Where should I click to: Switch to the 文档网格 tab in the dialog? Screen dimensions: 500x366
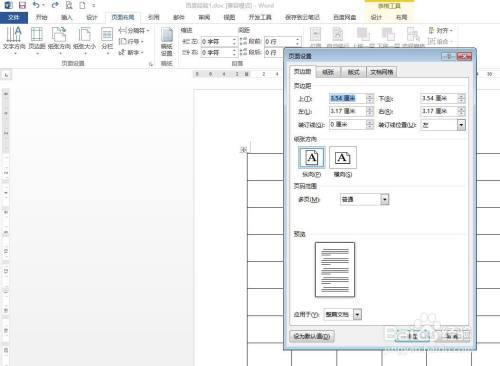382,72
